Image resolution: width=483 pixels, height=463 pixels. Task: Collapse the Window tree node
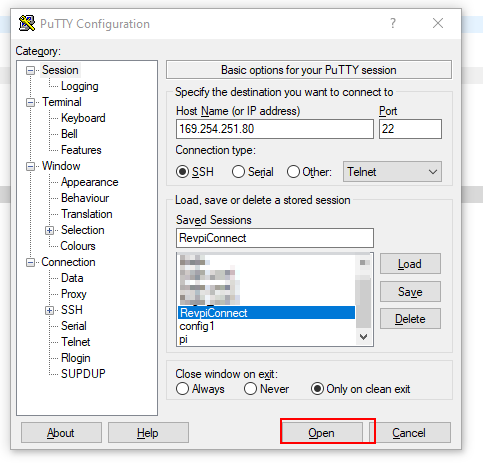[x=30, y=166]
